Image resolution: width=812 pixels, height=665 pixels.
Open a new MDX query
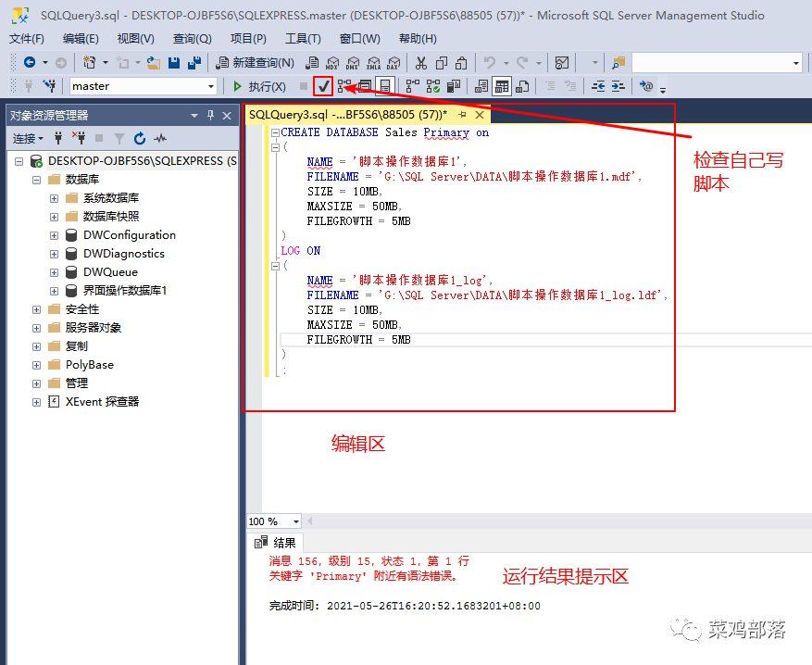(332, 63)
